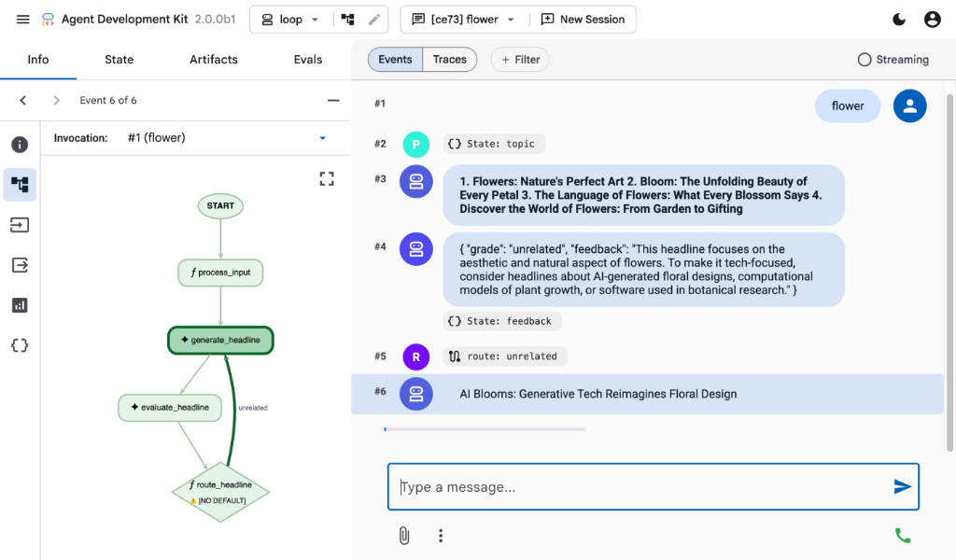
Task: Click the robot avatar on event #4
Action: [415, 249]
